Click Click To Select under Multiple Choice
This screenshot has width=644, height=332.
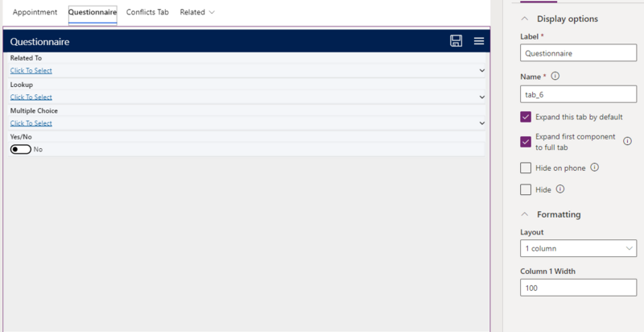point(31,123)
